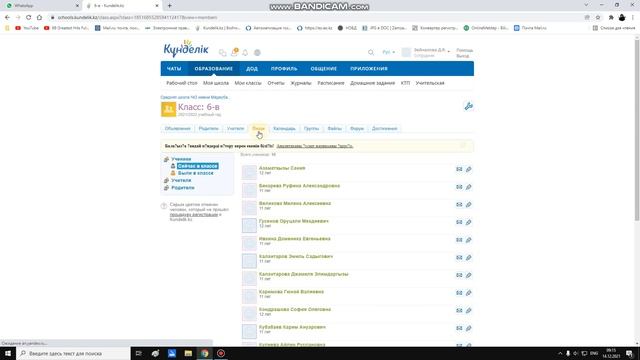Open the class settings wrench icon

click(x=468, y=106)
